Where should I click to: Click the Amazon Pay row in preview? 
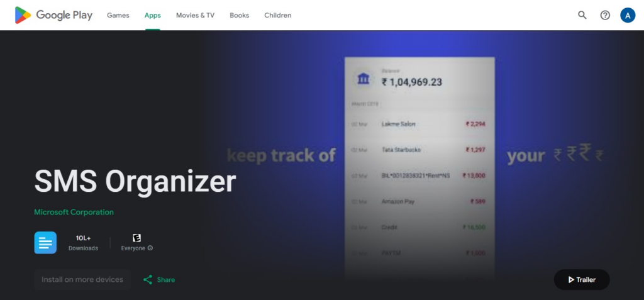point(418,201)
